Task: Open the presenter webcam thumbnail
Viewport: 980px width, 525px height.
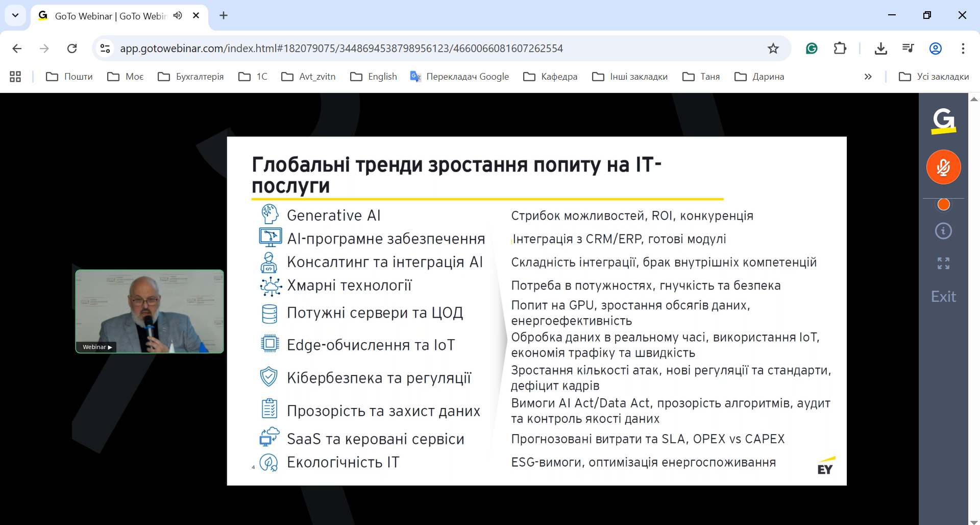Action: tap(150, 312)
